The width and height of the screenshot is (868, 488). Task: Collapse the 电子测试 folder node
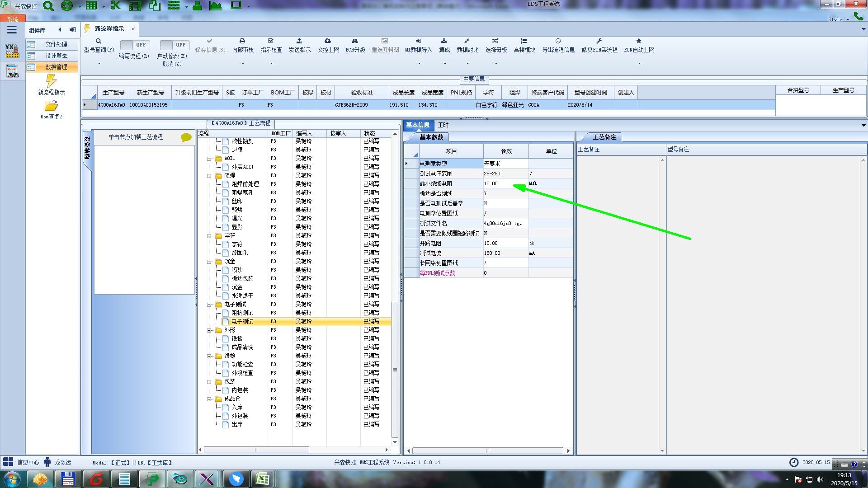click(x=210, y=305)
